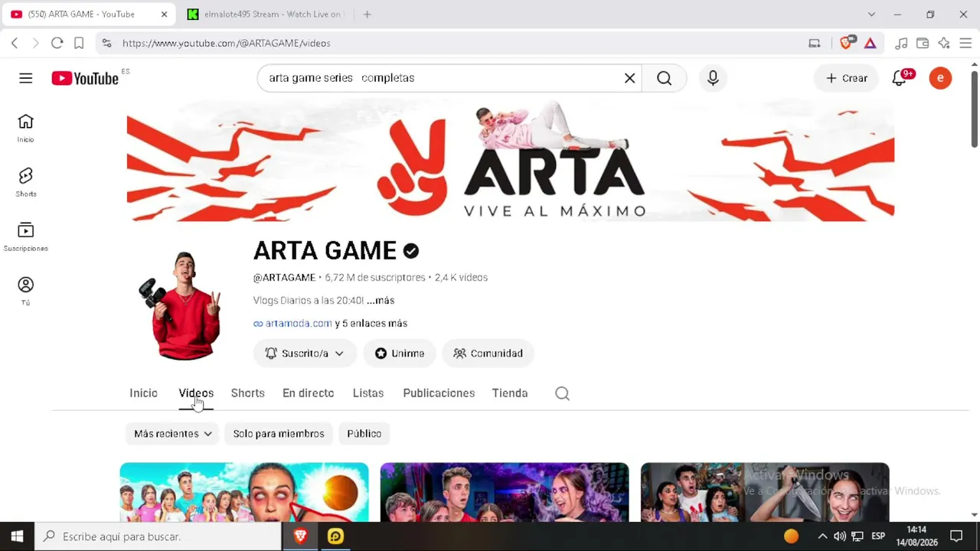Open the Brave browser main menu
980x551 pixels.
(965, 43)
